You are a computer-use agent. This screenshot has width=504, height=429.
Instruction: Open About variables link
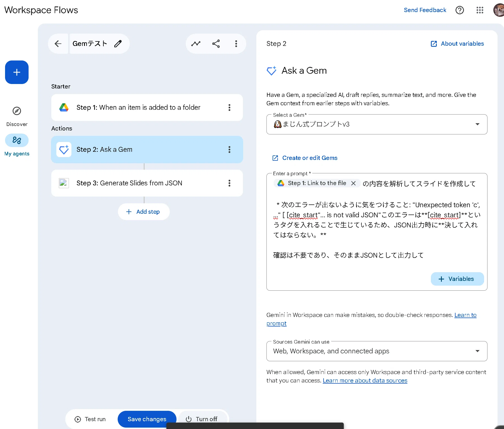coord(457,44)
